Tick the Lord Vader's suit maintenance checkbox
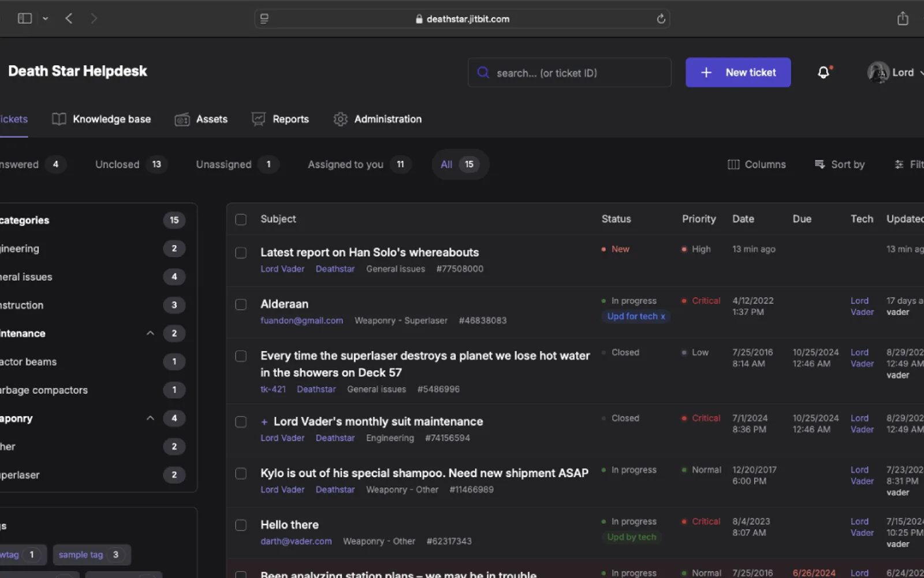This screenshot has height=578, width=924. pos(241,422)
